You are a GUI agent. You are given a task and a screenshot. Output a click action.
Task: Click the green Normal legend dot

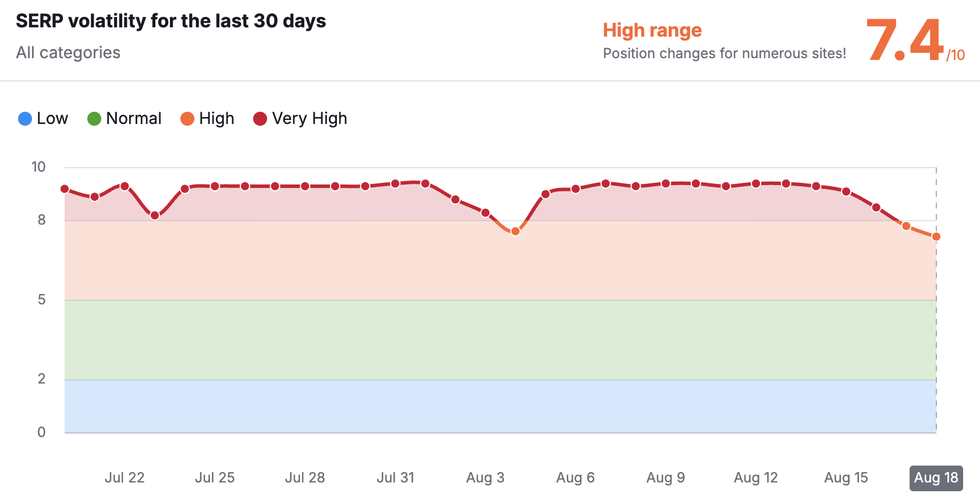pos(94,119)
